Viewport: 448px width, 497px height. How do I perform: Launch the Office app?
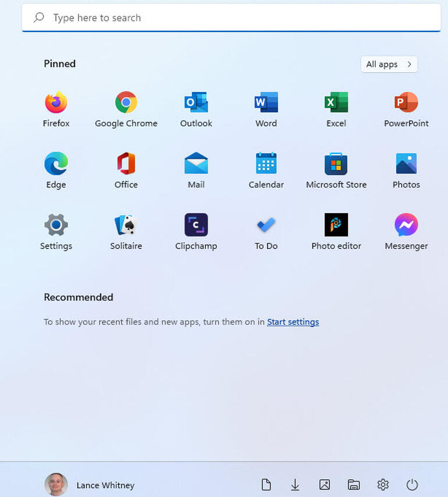click(x=126, y=170)
